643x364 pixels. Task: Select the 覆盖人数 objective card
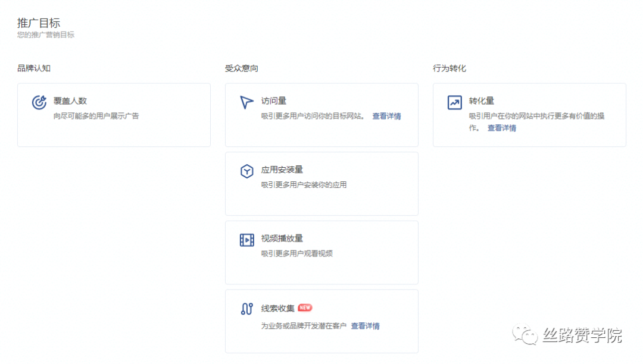(113, 114)
